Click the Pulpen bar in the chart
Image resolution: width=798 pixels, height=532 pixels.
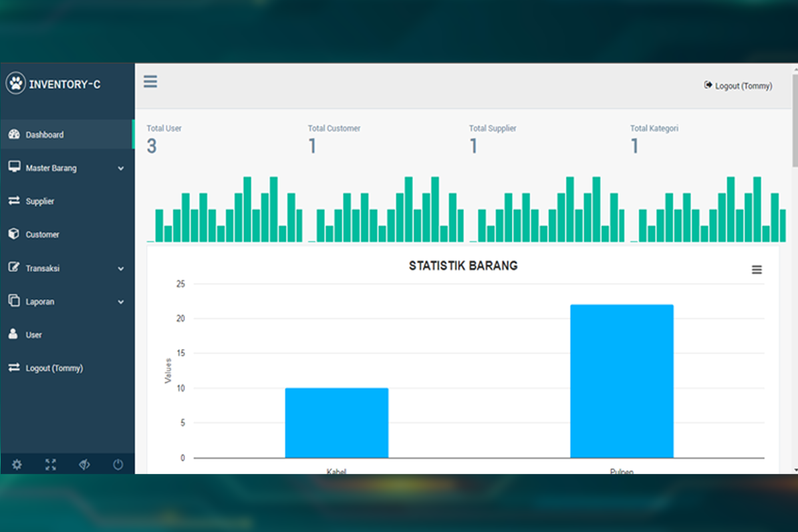(x=622, y=381)
